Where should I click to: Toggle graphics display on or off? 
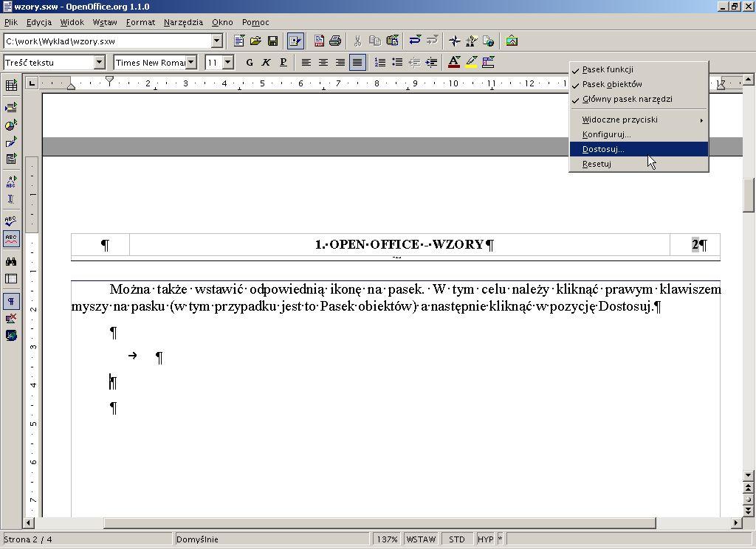(11, 319)
